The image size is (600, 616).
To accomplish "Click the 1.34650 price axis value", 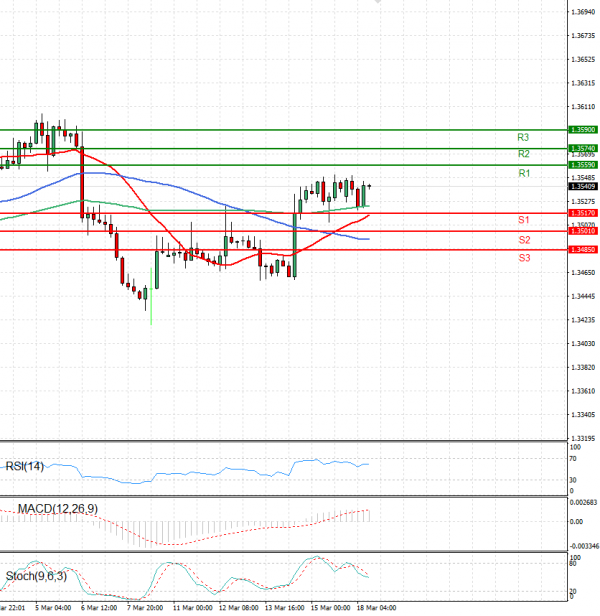I will click(x=583, y=272).
